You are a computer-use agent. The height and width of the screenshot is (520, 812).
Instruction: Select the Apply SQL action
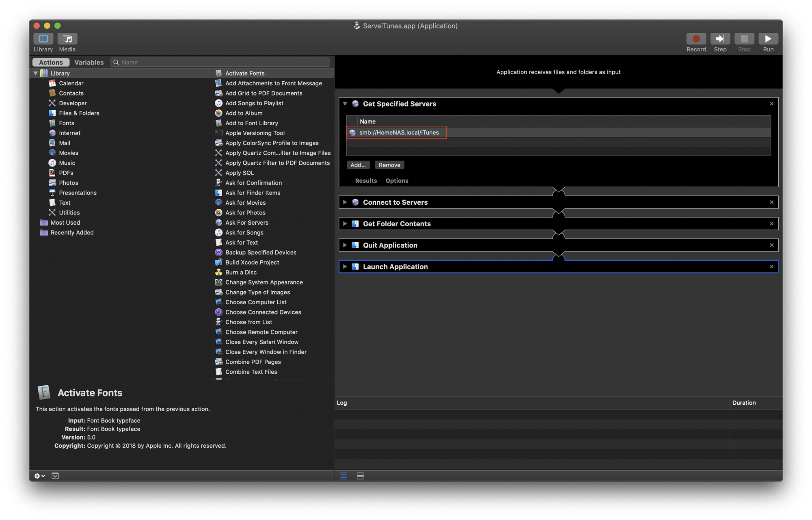(x=240, y=173)
